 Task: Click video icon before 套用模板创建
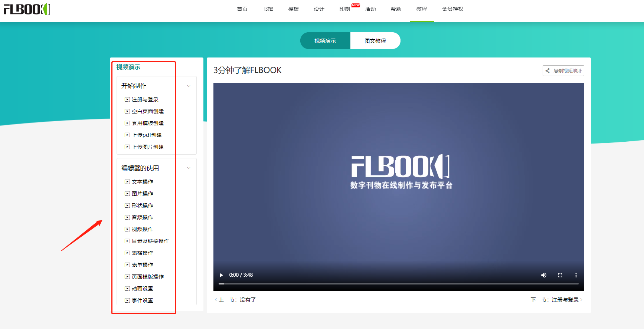pos(127,123)
